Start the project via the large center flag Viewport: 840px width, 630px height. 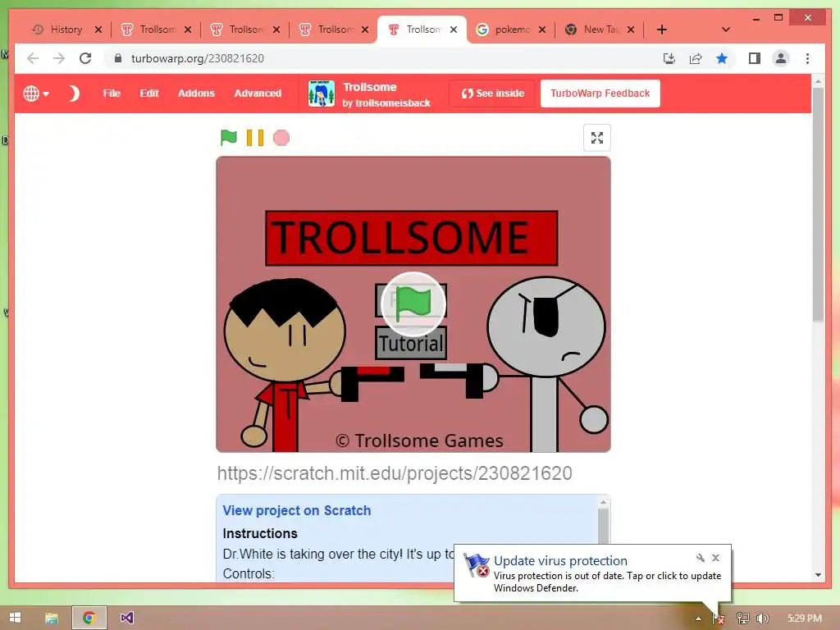413,304
